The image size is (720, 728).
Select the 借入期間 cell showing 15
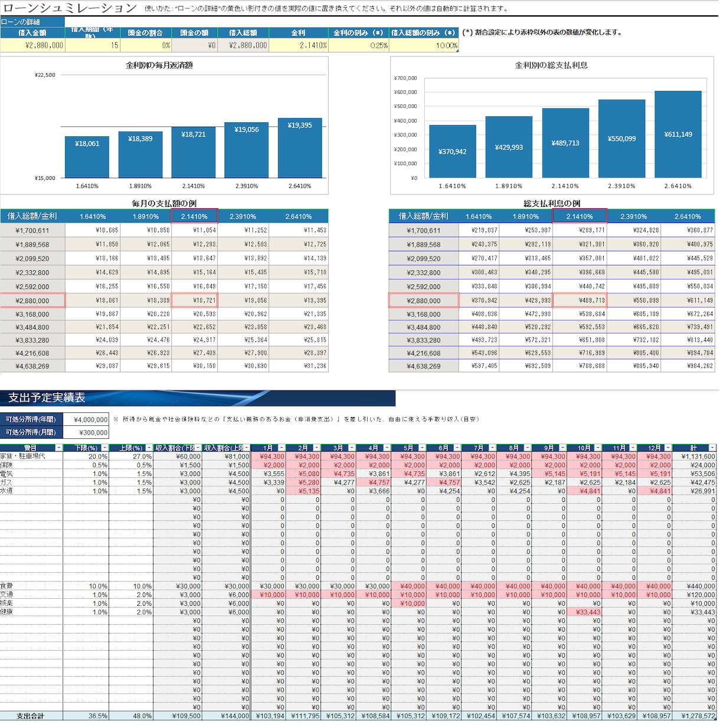93,45
